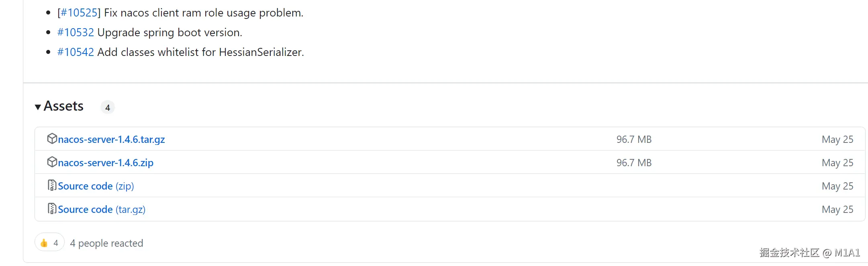The width and height of the screenshot is (868, 266).
Task: Open issue #10525 link
Action: point(79,13)
